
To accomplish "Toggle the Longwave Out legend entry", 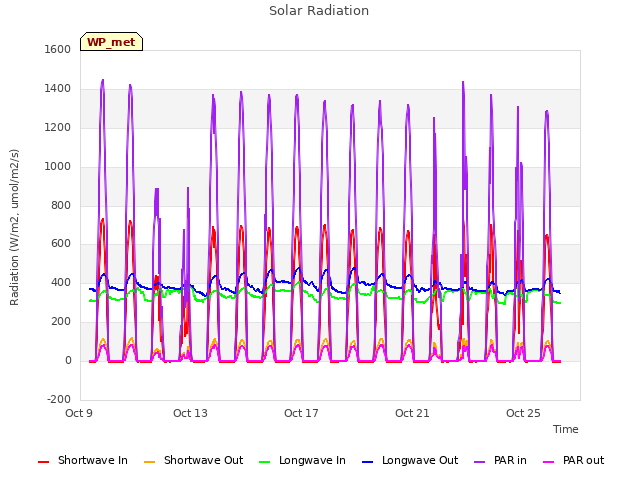I will pos(410,460).
